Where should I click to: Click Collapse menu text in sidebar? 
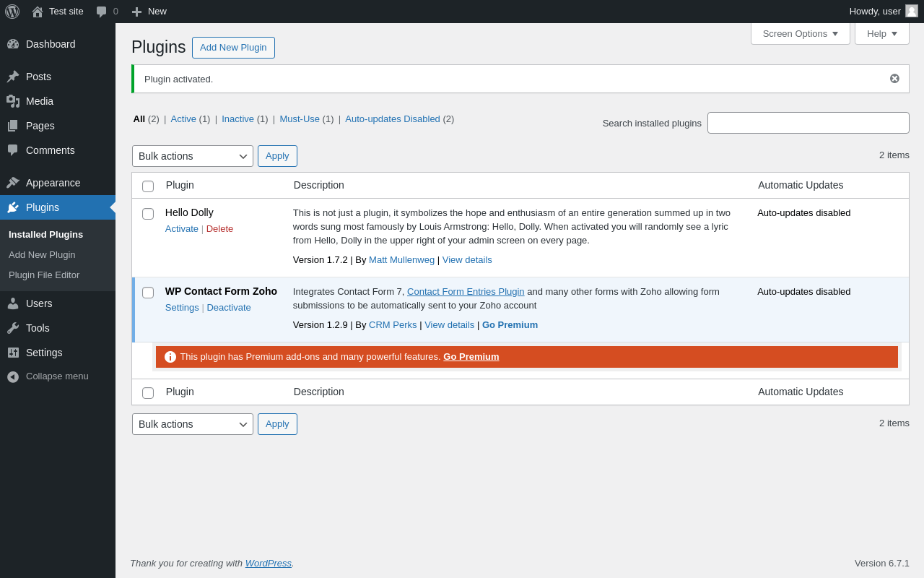pyautogui.click(x=57, y=376)
